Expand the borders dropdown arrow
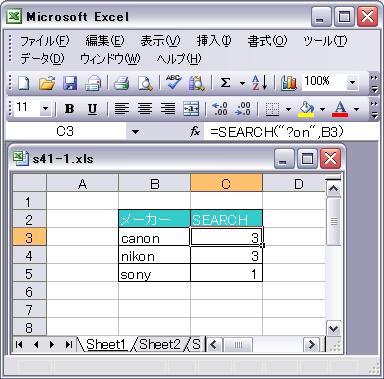The image size is (384, 379). click(x=288, y=109)
